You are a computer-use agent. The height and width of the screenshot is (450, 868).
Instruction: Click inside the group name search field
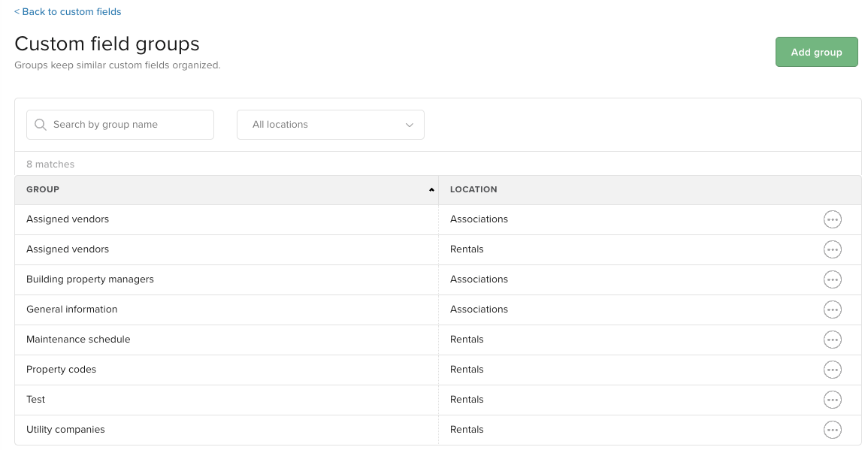[120, 124]
